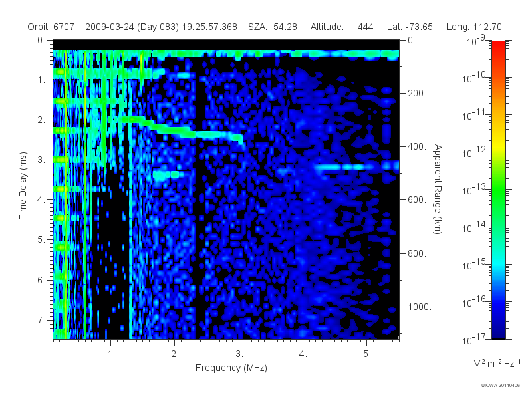Click the '10^-17' colorbar label
The width and height of the screenshot is (532, 399).
click(475, 338)
